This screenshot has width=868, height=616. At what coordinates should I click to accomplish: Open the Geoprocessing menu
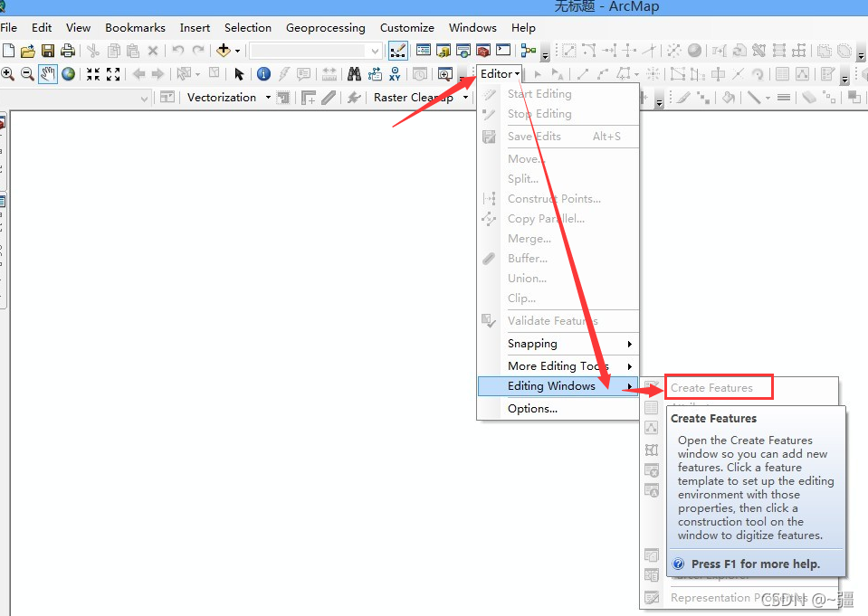pos(326,28)
